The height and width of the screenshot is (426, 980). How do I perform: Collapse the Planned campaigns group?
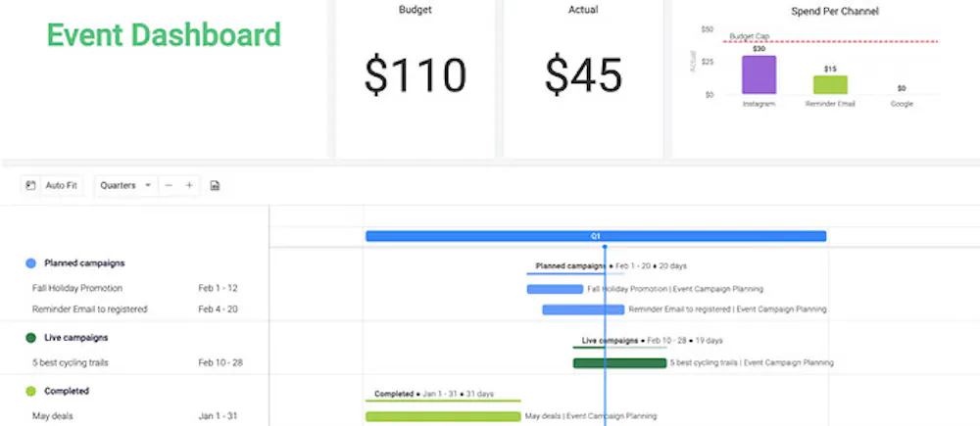point(84,263)
